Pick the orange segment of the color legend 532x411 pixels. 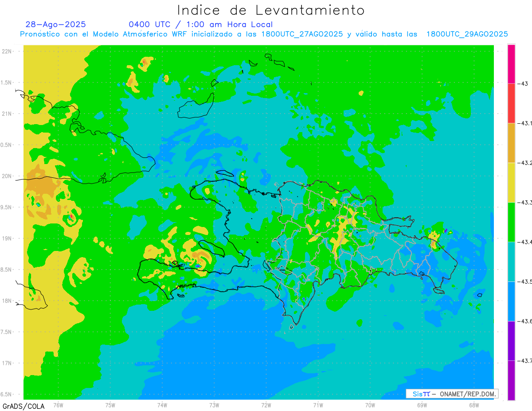[511, 143]
